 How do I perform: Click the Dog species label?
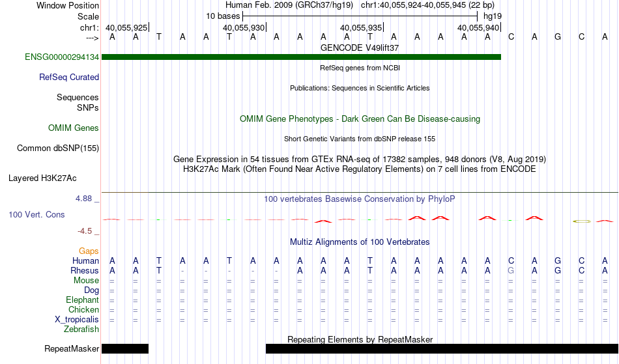coord(91,290)
